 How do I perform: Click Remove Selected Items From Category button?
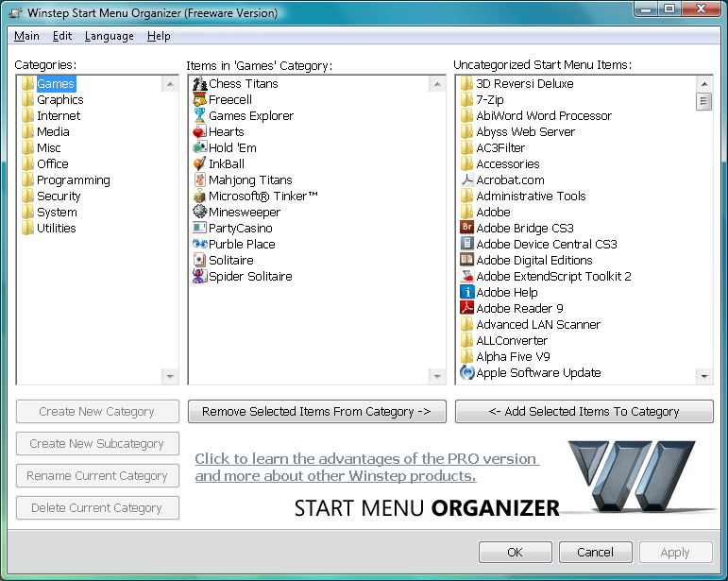(316, 412)
